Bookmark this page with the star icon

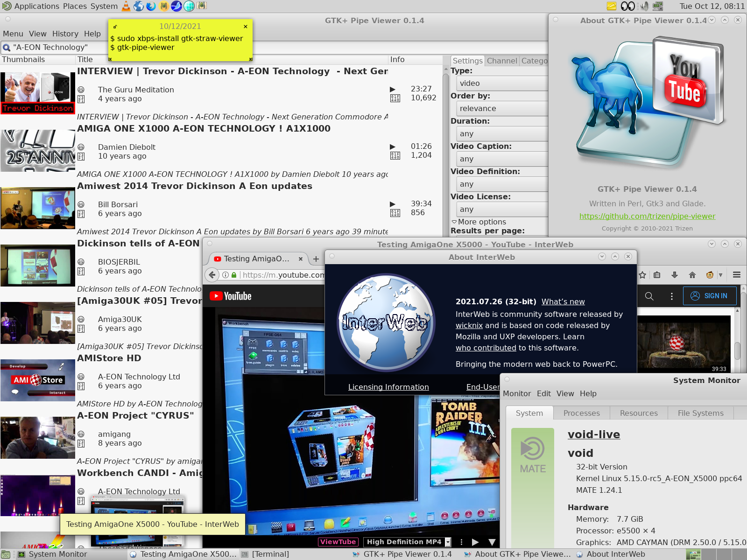coord(642,275)
